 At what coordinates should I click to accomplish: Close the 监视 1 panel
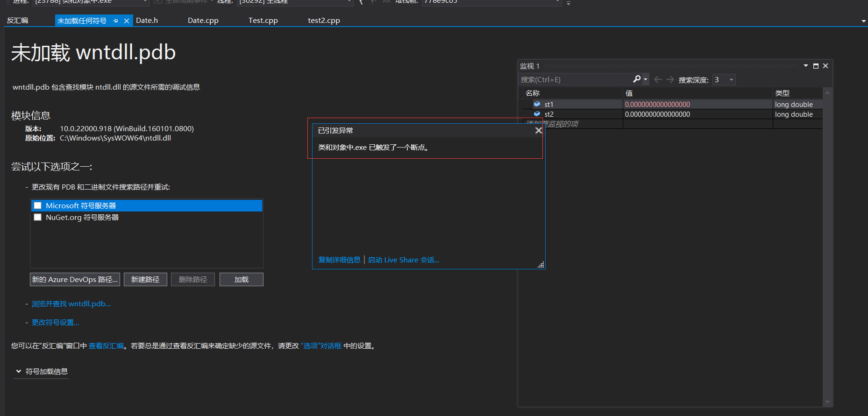[825, 66]
